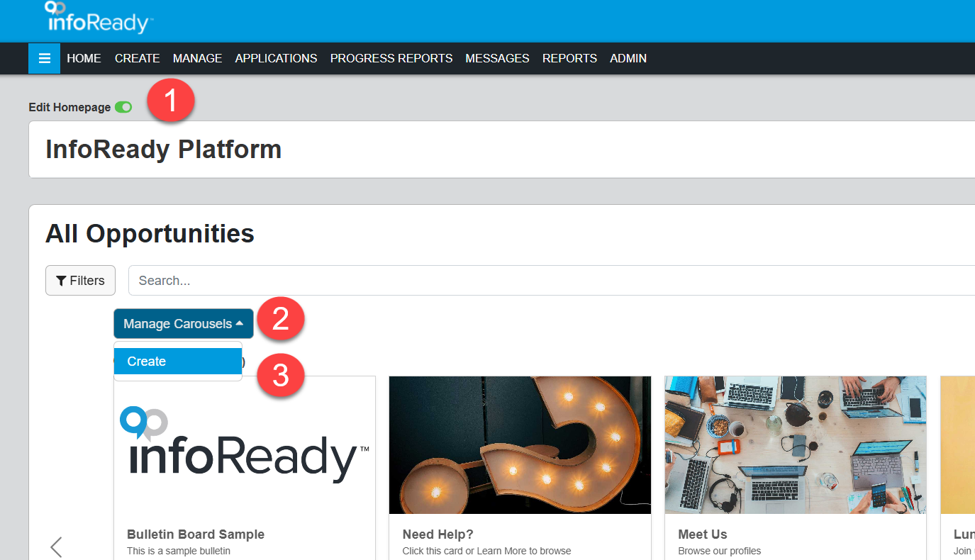Click the InfoReady logo in header
Screen dimensions: 975x560
98,18
